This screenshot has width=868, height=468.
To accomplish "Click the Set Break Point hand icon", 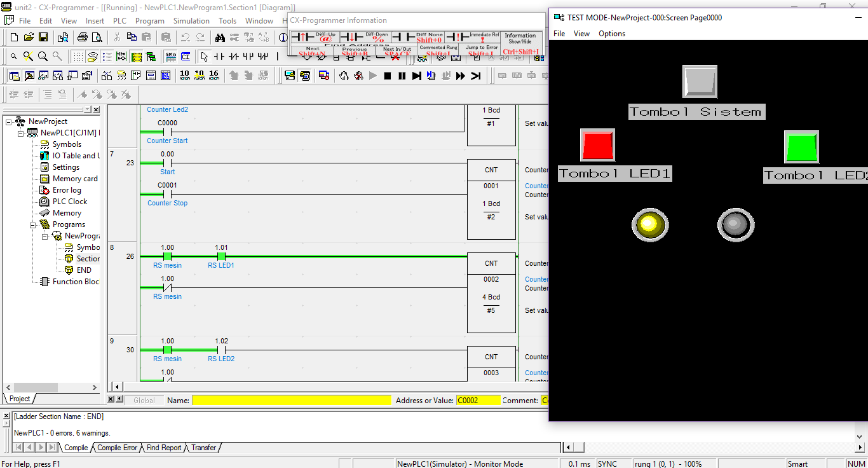I will (x=344, y=76).
